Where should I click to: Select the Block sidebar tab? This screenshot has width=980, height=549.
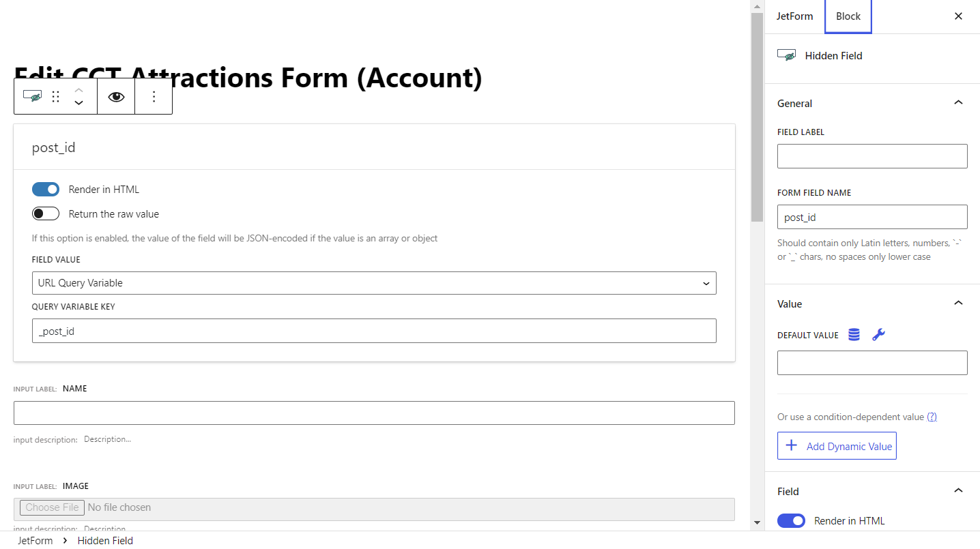pyautogui.click(x=848, y=16)
